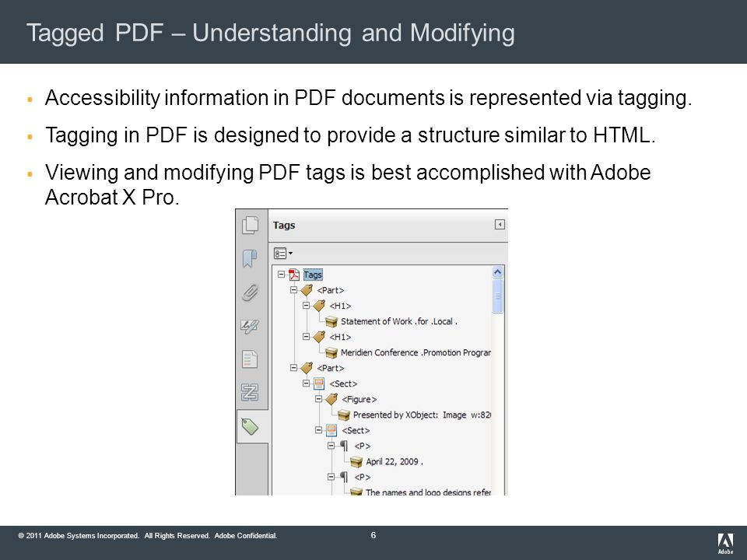Select 'April 22, 2009 .' content row
Image resolution: width=747 pixels, height=560 pixels.
pos(395,462)
